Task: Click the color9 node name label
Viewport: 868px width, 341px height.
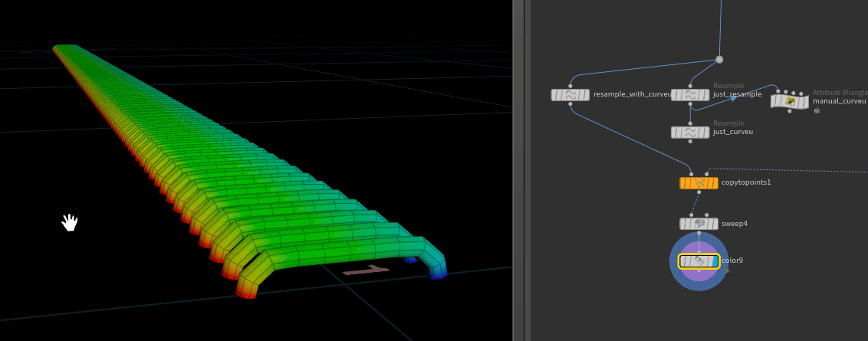Action: [732, 261]
